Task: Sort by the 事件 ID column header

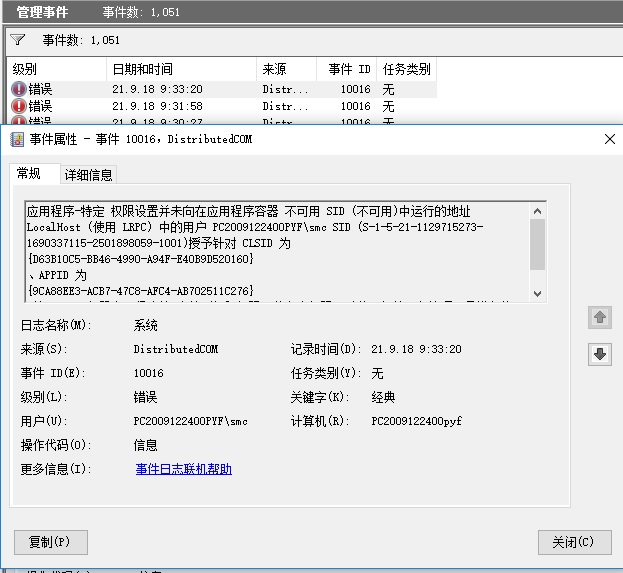Action: click(x=346, y=69)
